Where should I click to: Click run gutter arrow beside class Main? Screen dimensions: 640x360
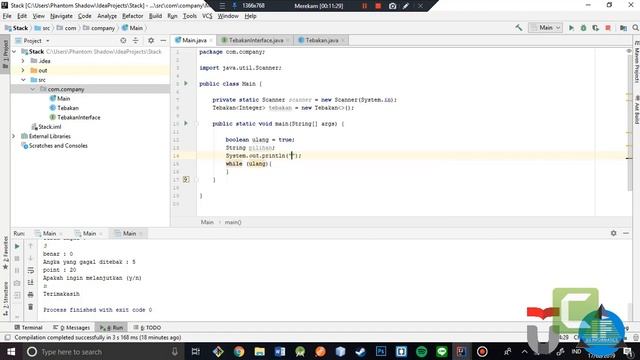click(186, 83)
